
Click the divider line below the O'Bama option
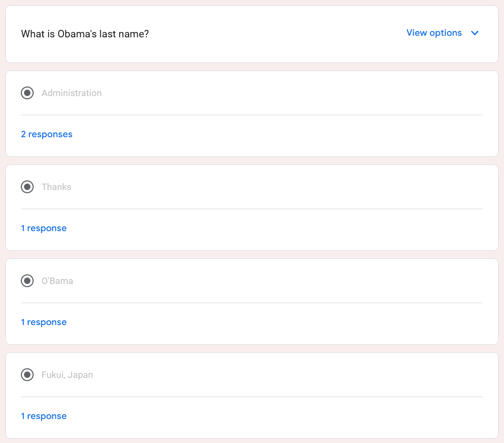point(251,303)
